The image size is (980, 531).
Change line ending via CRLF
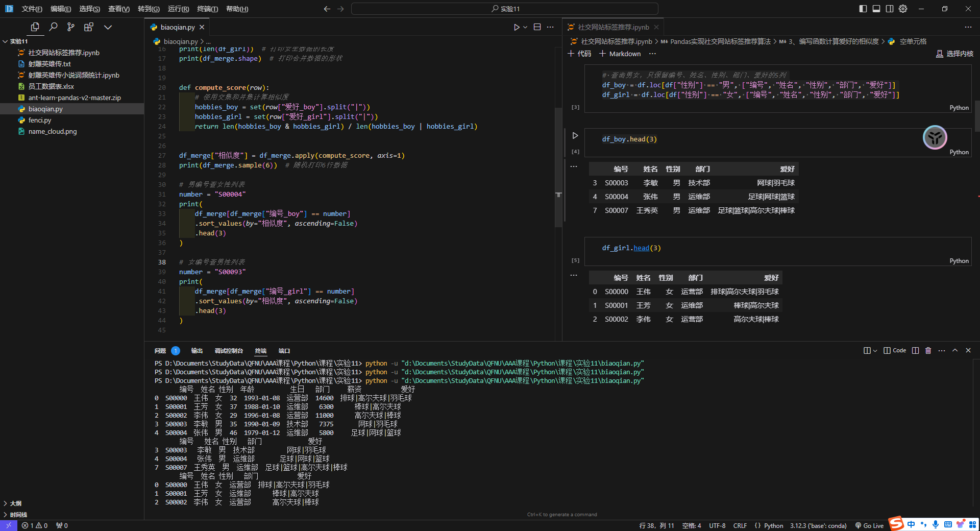point(740,525)
